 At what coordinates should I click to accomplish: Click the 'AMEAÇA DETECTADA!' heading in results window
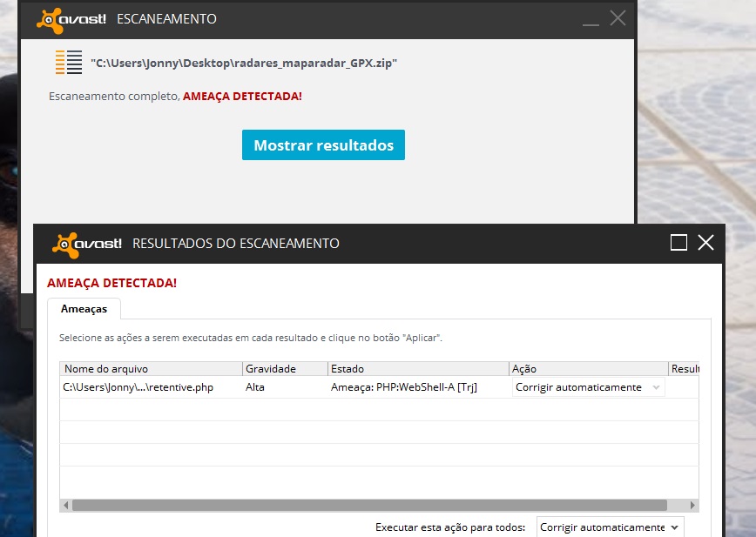[x=111, y=283]
